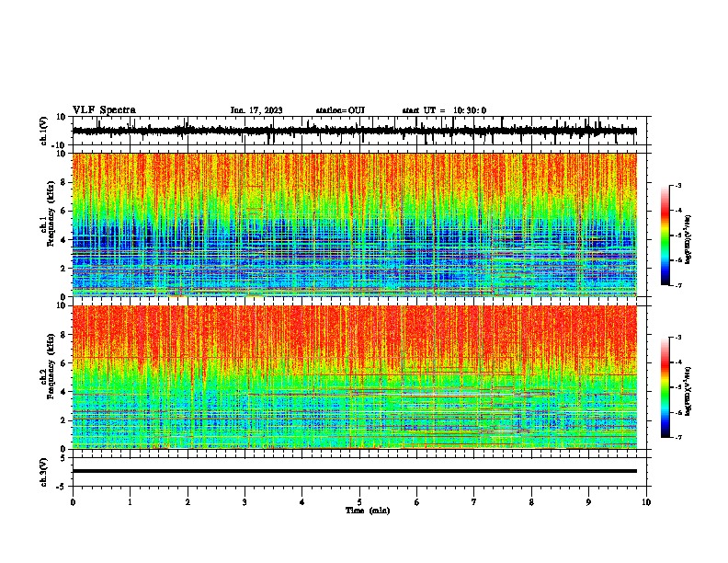Click the "VLF Spectra" plot title

click(x=104, y=110)
